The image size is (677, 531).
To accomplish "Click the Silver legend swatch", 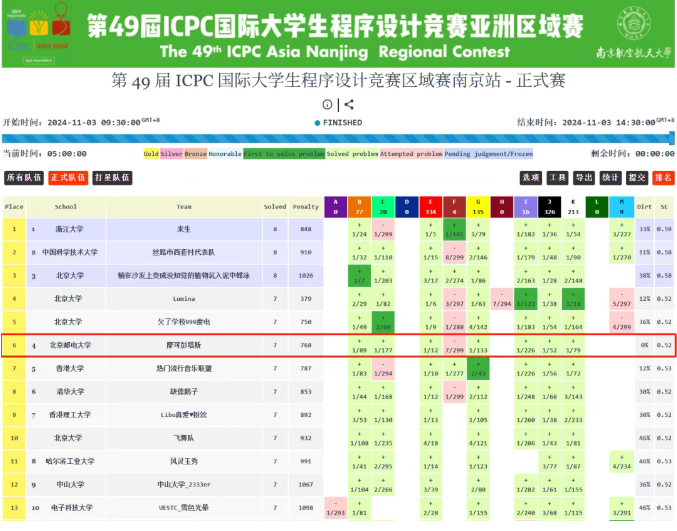I will (171, 154).
